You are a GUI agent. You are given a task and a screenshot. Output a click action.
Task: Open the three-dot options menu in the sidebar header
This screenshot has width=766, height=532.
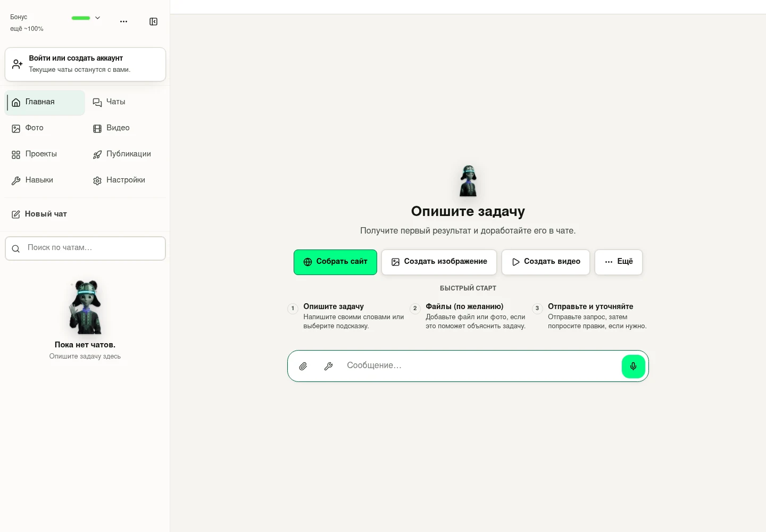point(123,22)
